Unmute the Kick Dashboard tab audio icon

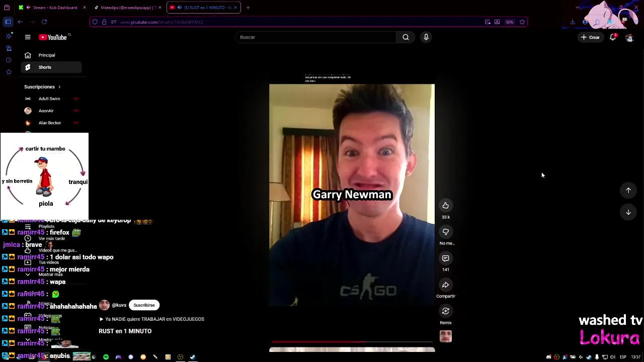click(28, 8)
